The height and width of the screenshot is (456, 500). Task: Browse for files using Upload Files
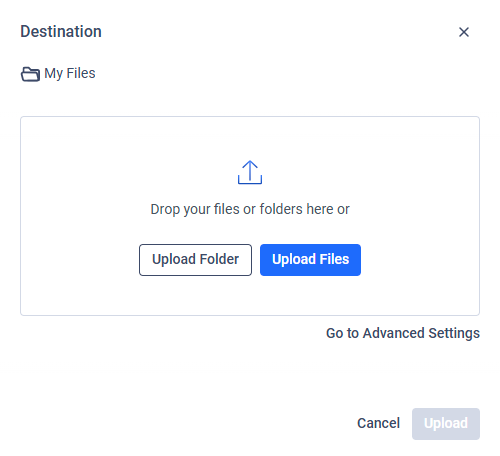point(310,260)
